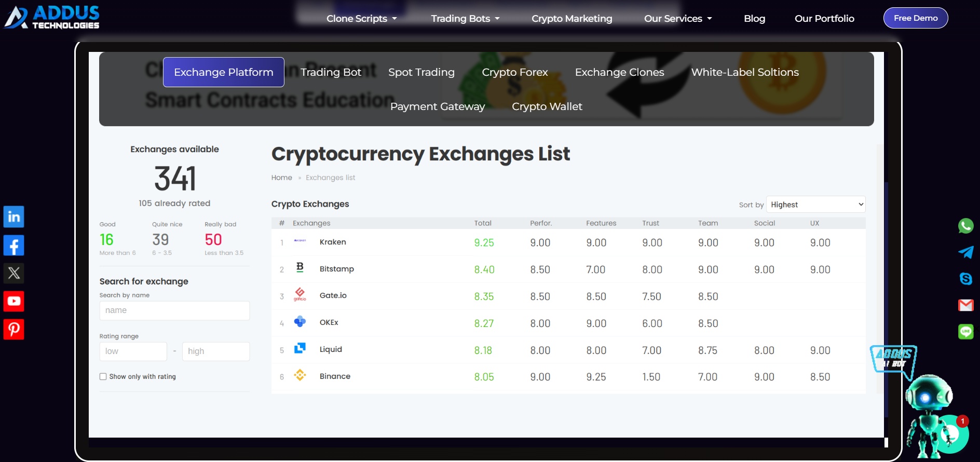Click the Team column header
This screenshot has width=980, height=462.
(x=708, y=223)
